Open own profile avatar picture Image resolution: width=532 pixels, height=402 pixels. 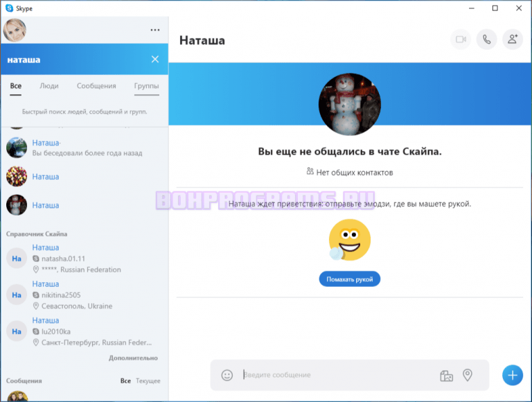click(x=15, y=30)
